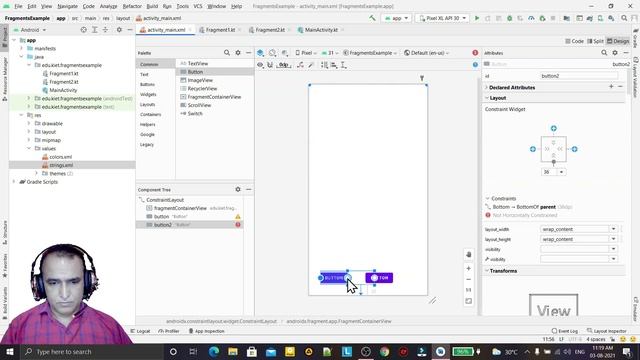
Task: Add top constraint plus in Constraint Widget
Action: point(553,128)
